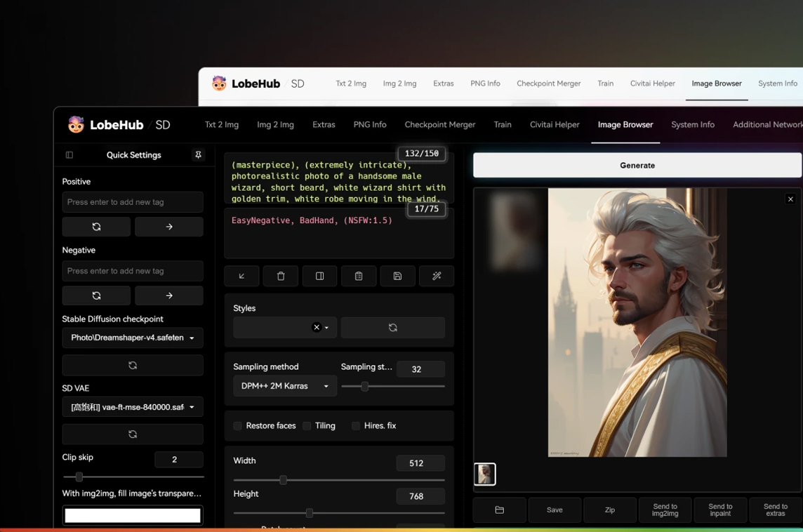Save the prompt as style icon
Image resolution: width=803 pixels, height=532 pixels.
[x=397, y=276]
